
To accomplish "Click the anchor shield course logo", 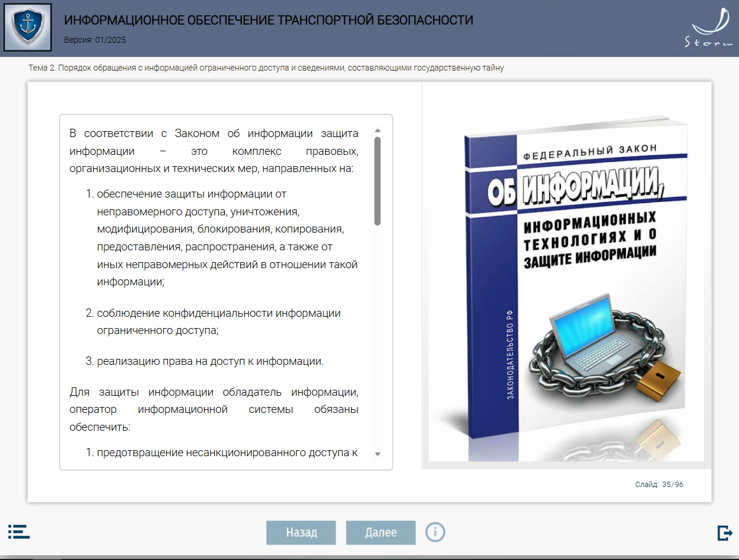I will coord(28,27).
